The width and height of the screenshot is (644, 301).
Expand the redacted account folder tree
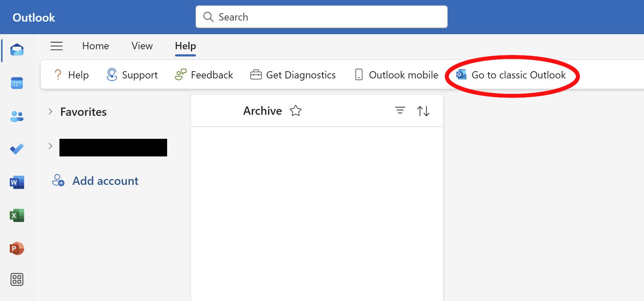tap(50, 146)
